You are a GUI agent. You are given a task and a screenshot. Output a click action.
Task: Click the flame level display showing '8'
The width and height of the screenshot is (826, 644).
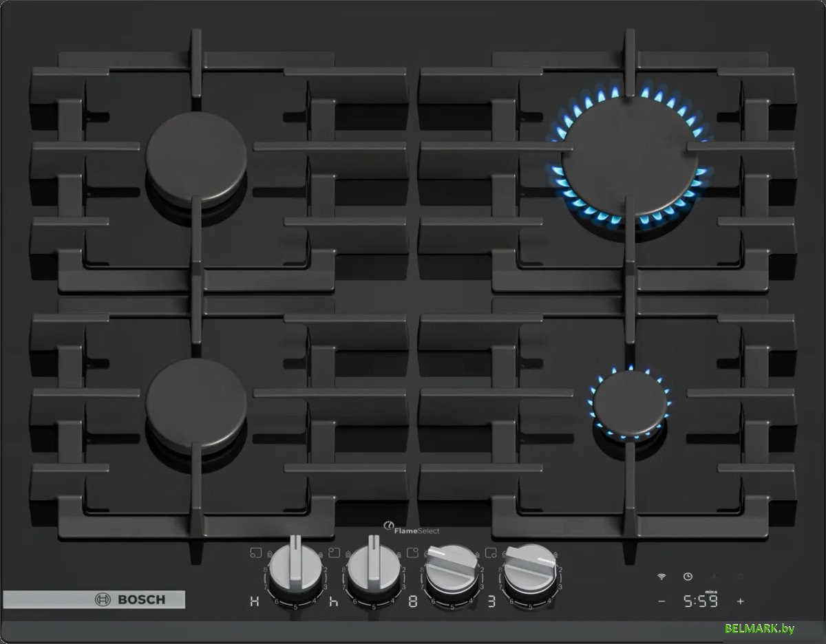(413, 602)
